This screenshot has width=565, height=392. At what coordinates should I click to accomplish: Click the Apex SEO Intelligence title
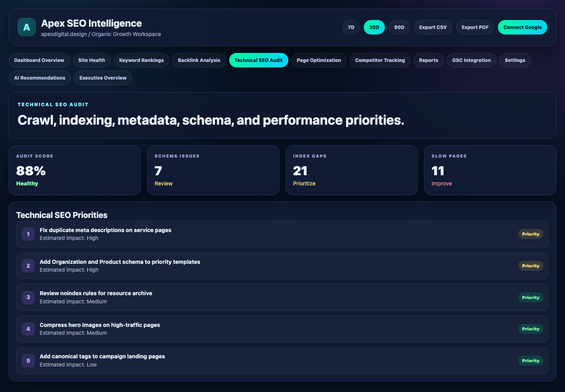pyautogui.click(x=91, y=24)
